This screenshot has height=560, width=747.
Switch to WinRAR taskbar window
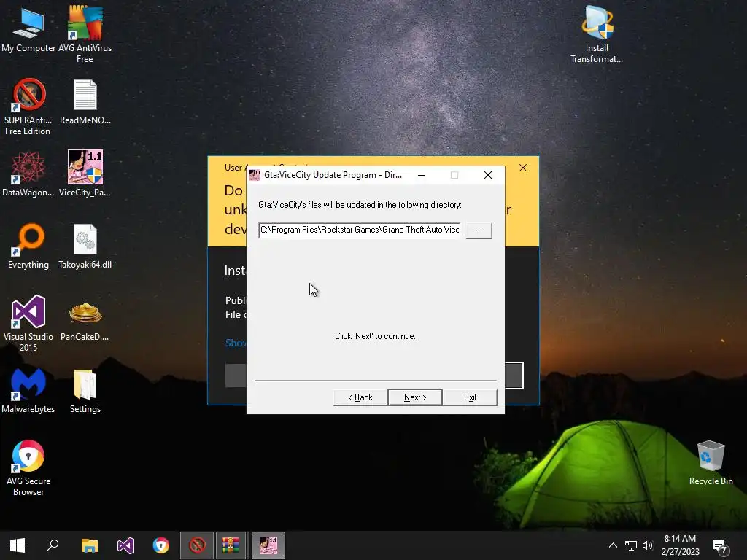(231, 545)
